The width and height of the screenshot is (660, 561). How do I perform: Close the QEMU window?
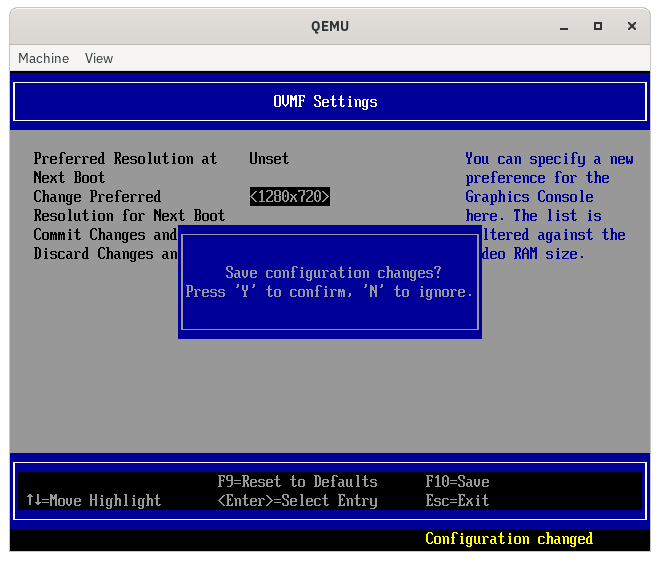pos(631,27)
